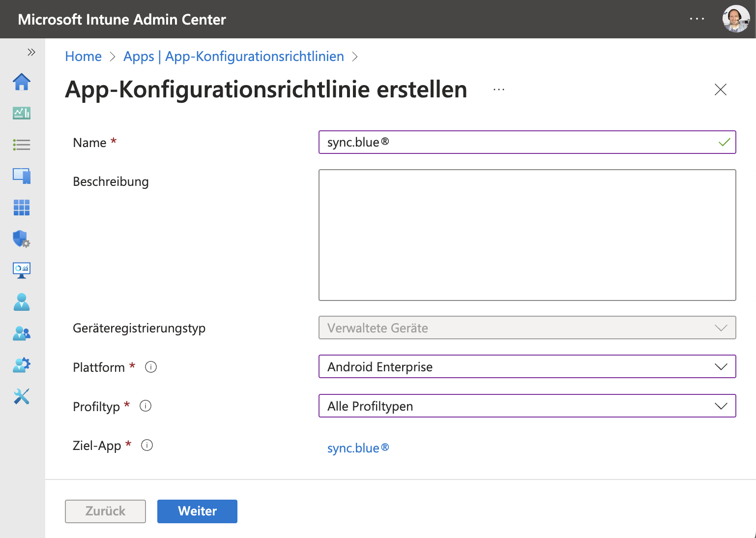756x538 pixels.
Task: Click the Home breadcrumb link
Action: point(84,57)
